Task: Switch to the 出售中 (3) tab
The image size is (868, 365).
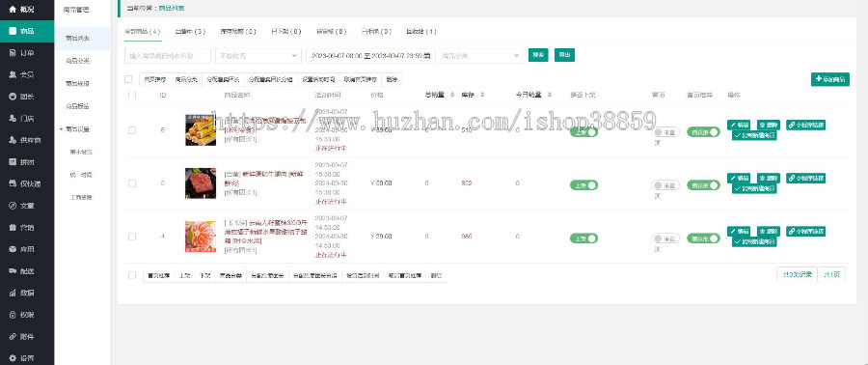Action: (x=190, y=32)
